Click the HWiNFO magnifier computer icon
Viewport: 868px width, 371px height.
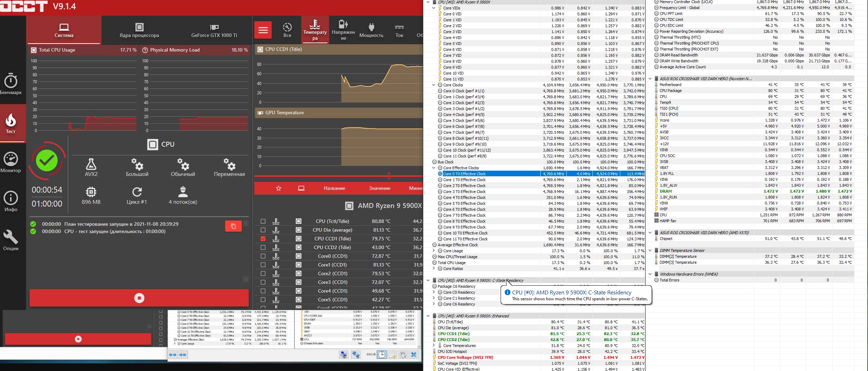pyautogui.click(x=344, y=355)
